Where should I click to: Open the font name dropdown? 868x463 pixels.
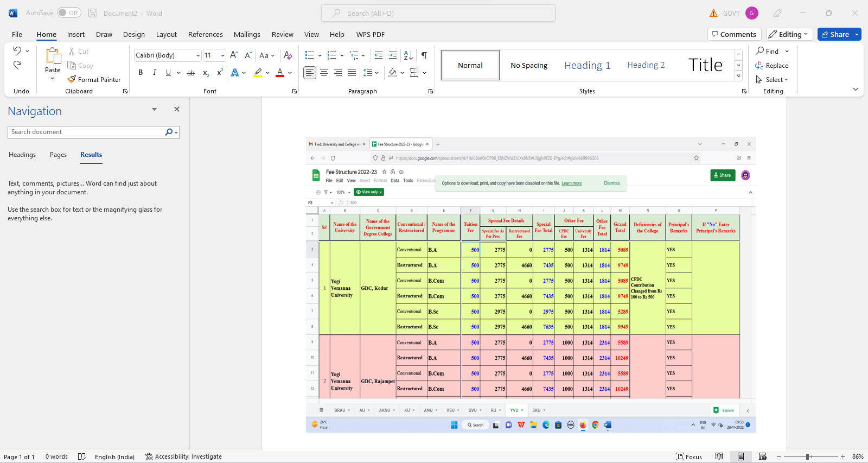(x=198, y=55)
